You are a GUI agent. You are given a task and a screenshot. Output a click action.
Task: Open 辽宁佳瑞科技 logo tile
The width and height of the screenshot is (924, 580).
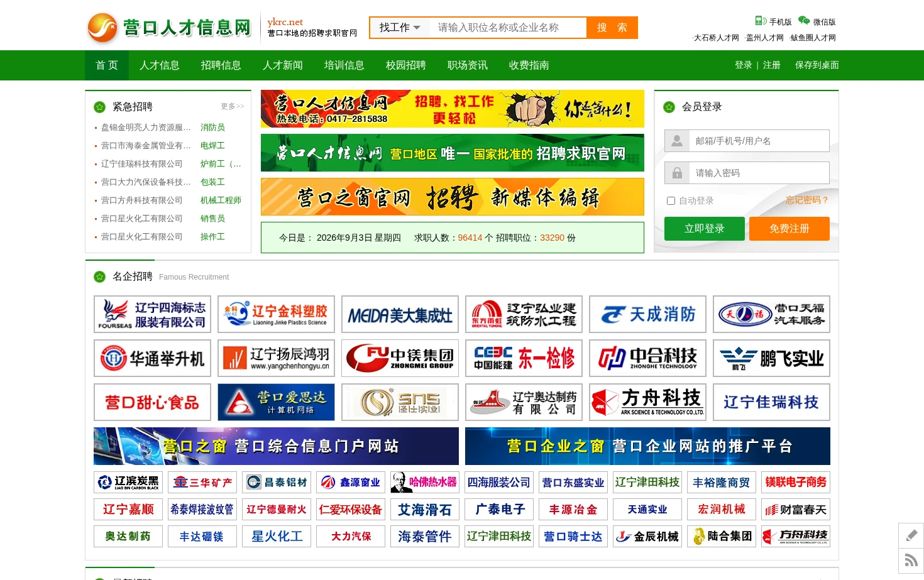click(771, 402)
